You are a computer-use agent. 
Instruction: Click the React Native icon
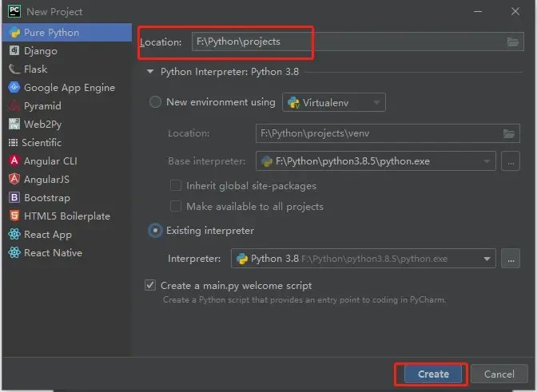click(14, 253)
